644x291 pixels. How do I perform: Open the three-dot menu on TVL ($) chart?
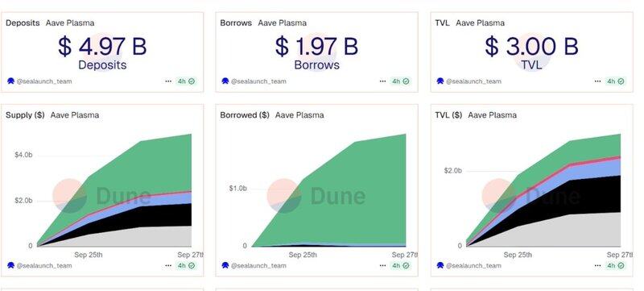click(x=597, y=265)
